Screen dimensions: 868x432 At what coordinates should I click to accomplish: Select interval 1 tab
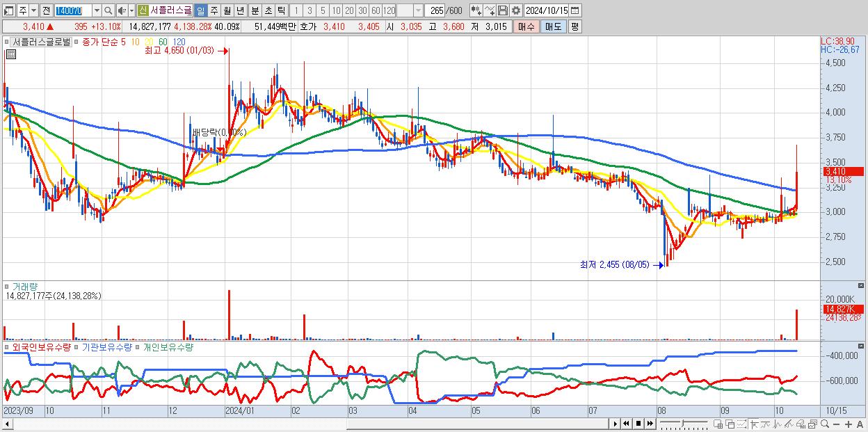[x=296, y=10]
